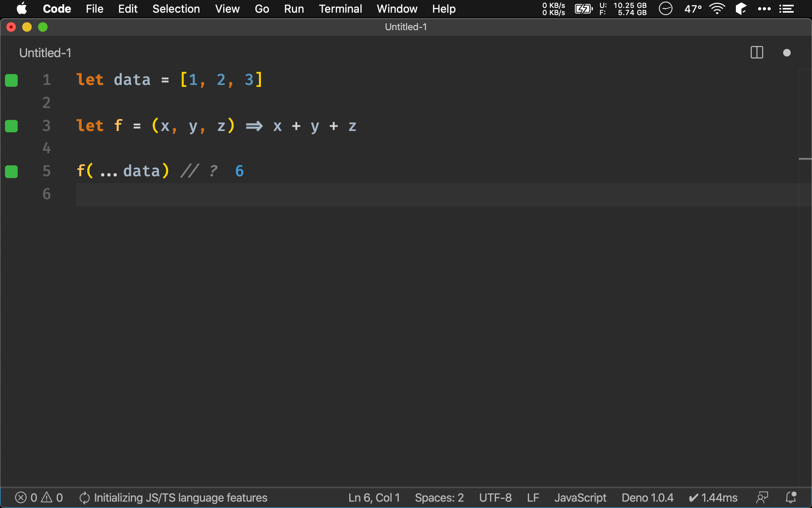Click the split editor right icon
812x508 pixels.
(756, 53)
